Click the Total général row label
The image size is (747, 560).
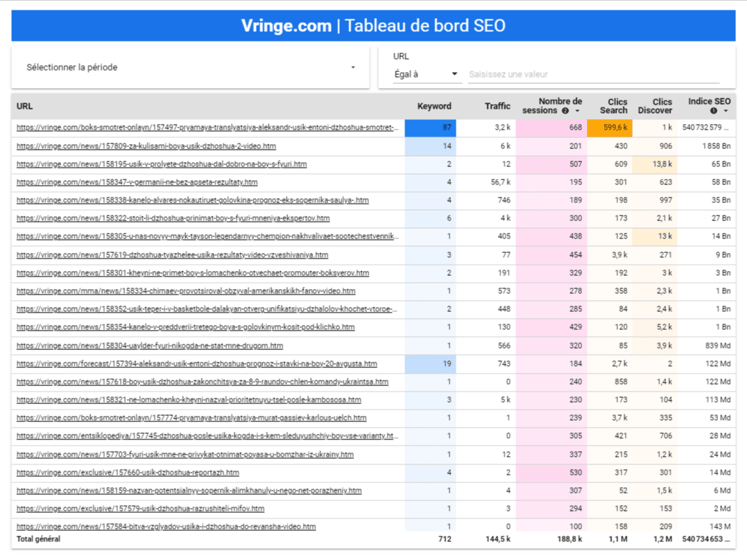point(38,539)
